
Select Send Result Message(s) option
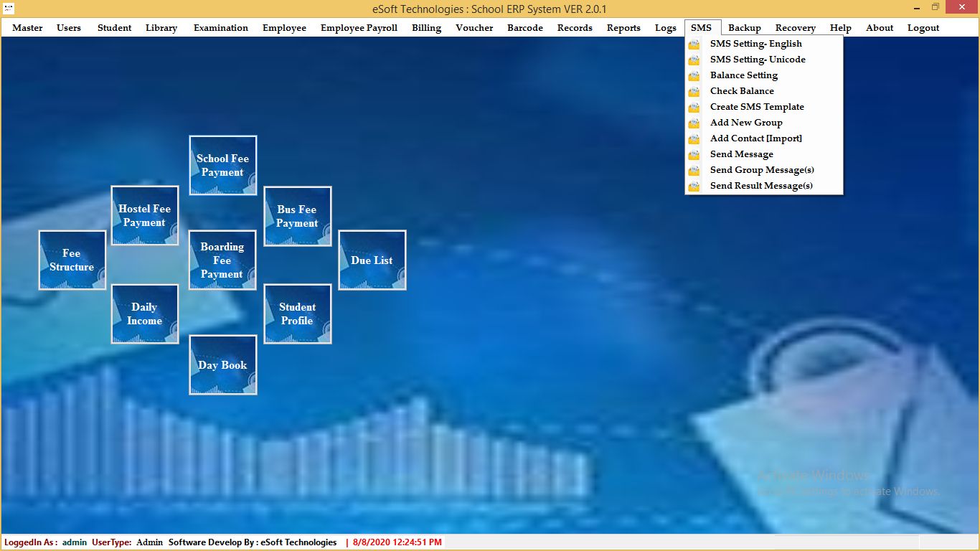pos(764,186)
